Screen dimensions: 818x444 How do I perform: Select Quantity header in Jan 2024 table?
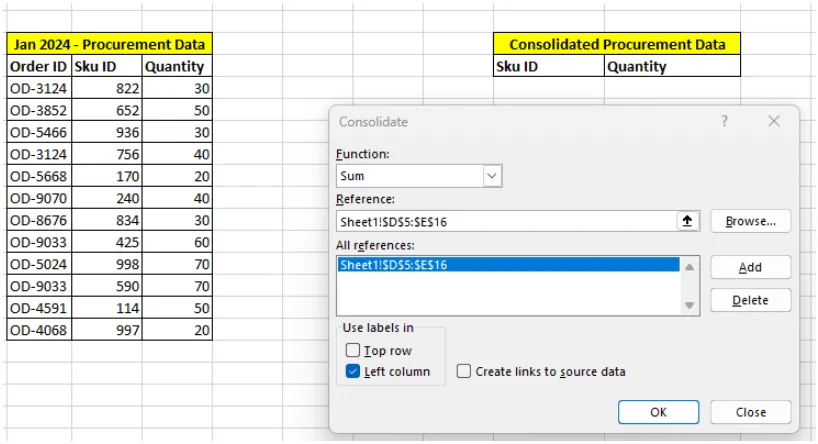[x=177, y=66]
